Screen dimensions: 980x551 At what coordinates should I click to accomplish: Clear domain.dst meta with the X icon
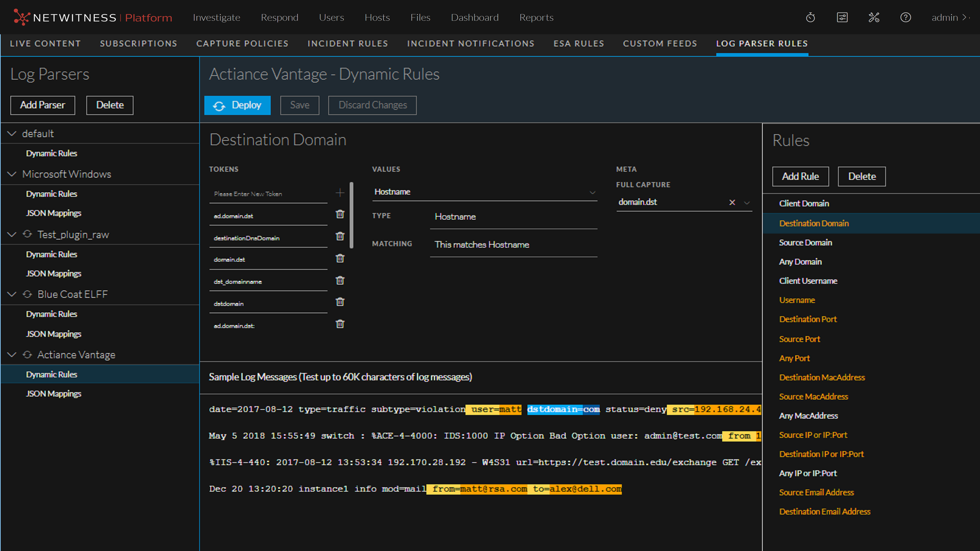732,202
